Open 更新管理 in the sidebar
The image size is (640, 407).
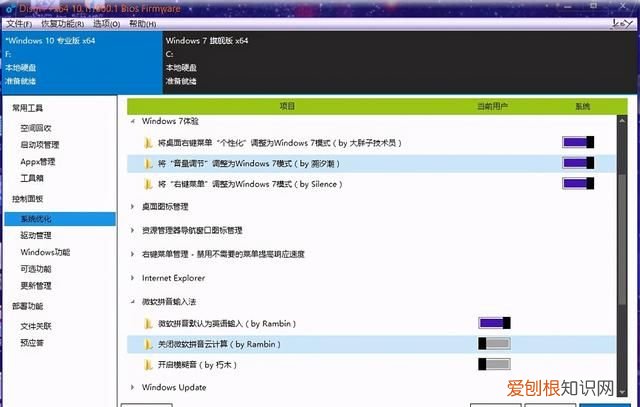36,286
